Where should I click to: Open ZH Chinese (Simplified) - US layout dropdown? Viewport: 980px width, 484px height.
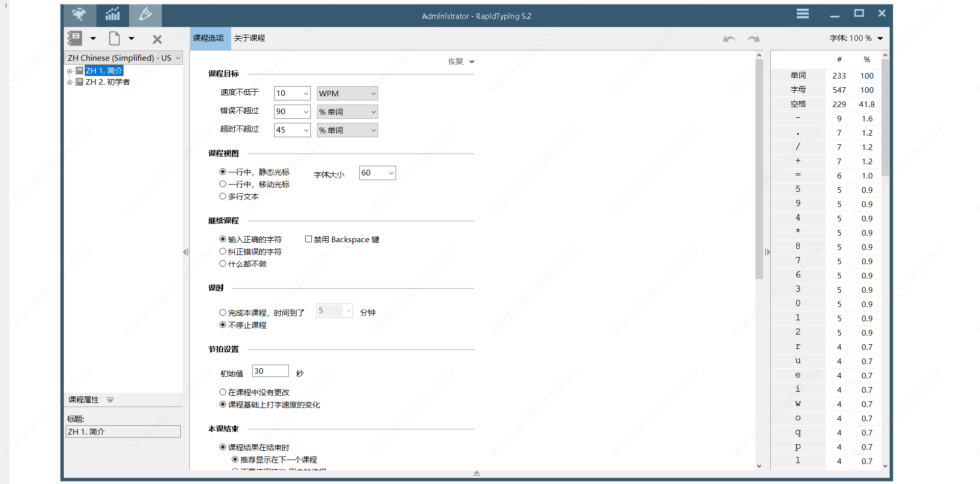(124, 58)
